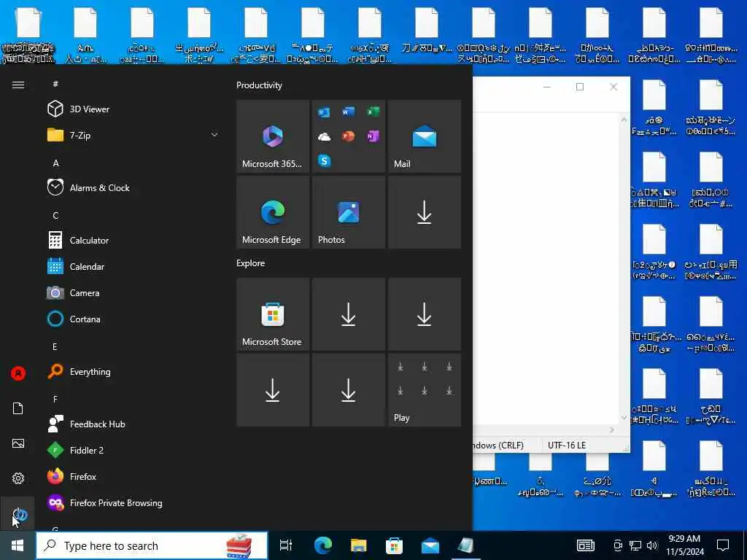Click the Skype icon in Office tile

pyautogui.click(x=324, y=161)
